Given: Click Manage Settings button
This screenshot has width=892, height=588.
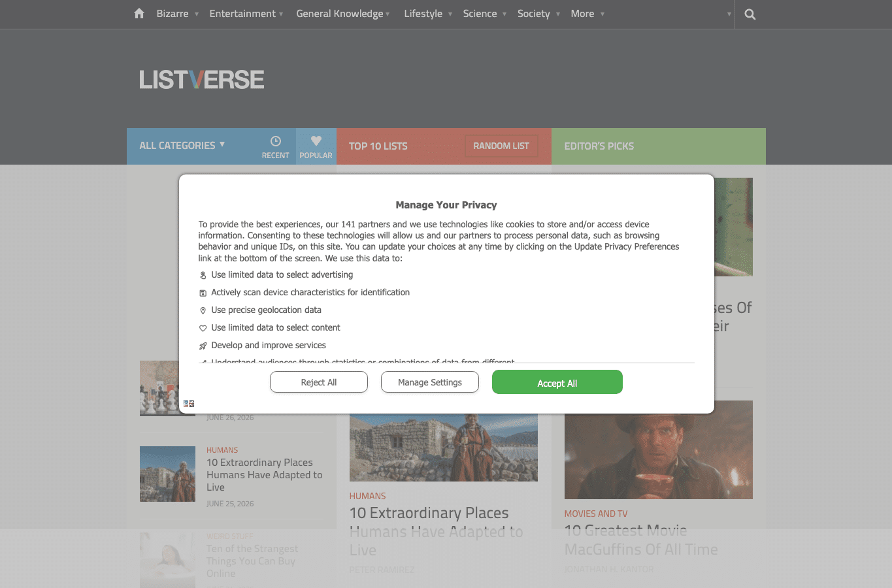Looking at the screenshot, I should tap(430, 382).
